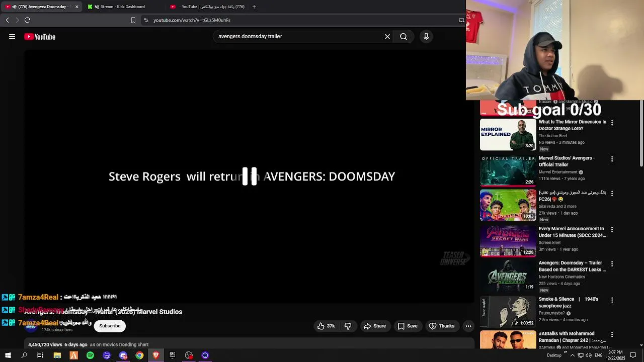
Task: Open 'The Action Reel' channel name
Action: [552, 136]
